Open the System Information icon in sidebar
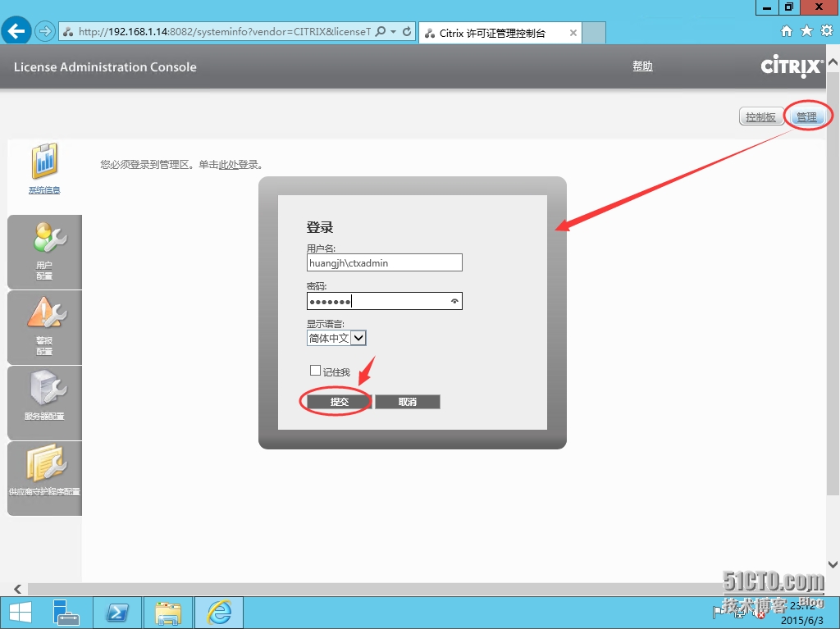This screenshot has width=840, height=629. point(44,161)
